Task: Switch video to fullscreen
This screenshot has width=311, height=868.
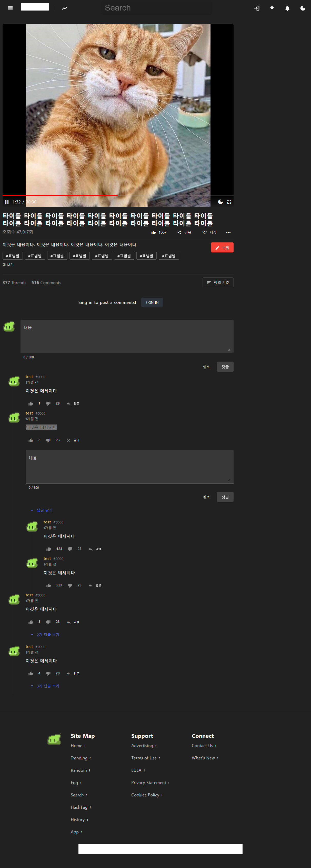Action: coord(229,202)
